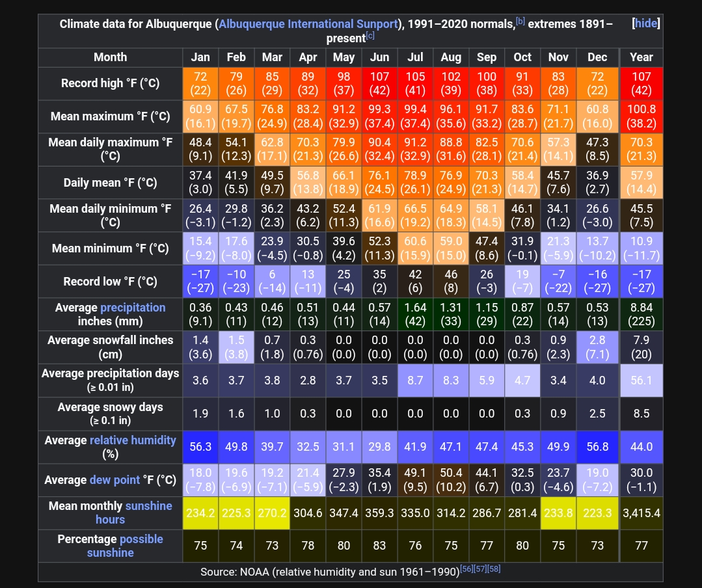Open source citation [58]

point(494,568)
